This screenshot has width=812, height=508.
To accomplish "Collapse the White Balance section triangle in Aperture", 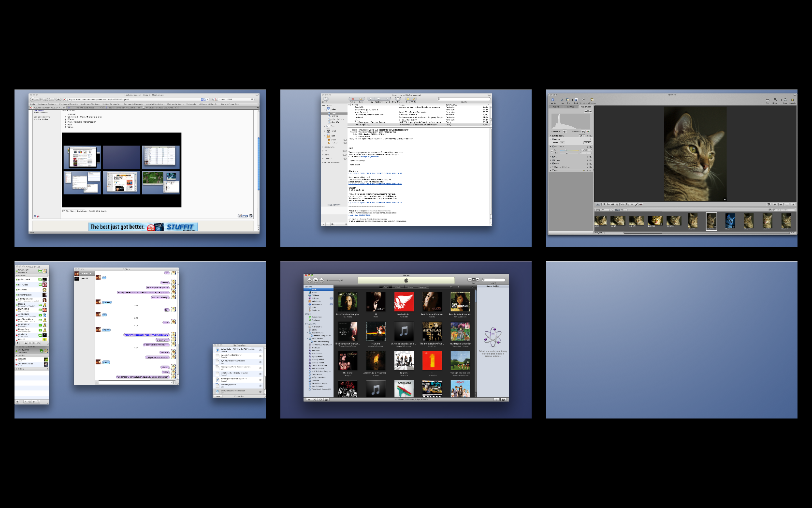I will pyautogui.click(x=551, y=147).
